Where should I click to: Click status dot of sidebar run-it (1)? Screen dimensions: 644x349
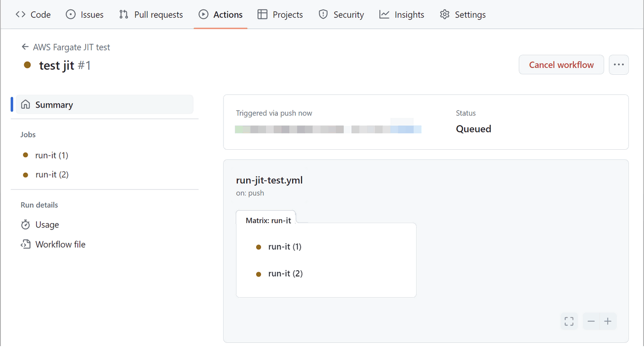26,155
